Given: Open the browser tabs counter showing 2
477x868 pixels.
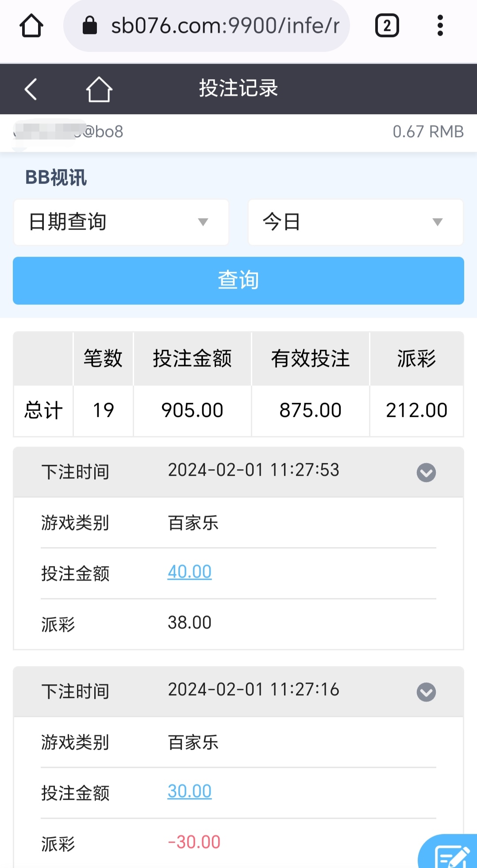Looking at the screenshot, I should (387, 26).
